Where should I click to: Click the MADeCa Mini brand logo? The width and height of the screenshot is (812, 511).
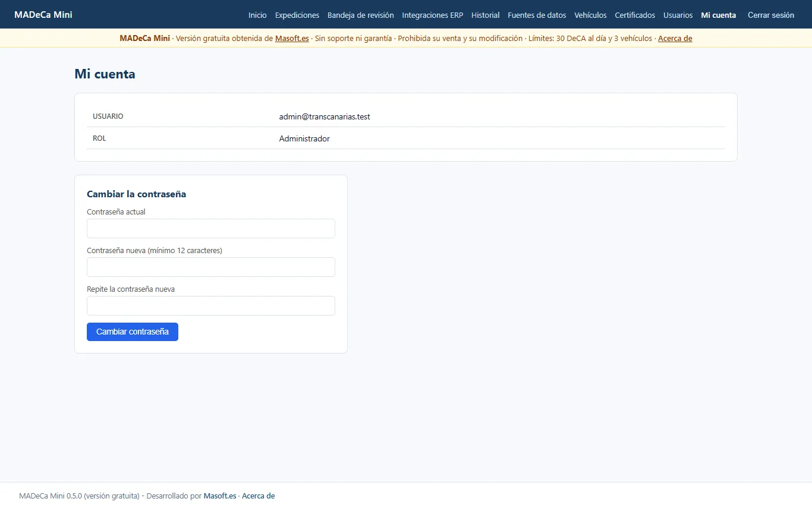pos(43,14)
